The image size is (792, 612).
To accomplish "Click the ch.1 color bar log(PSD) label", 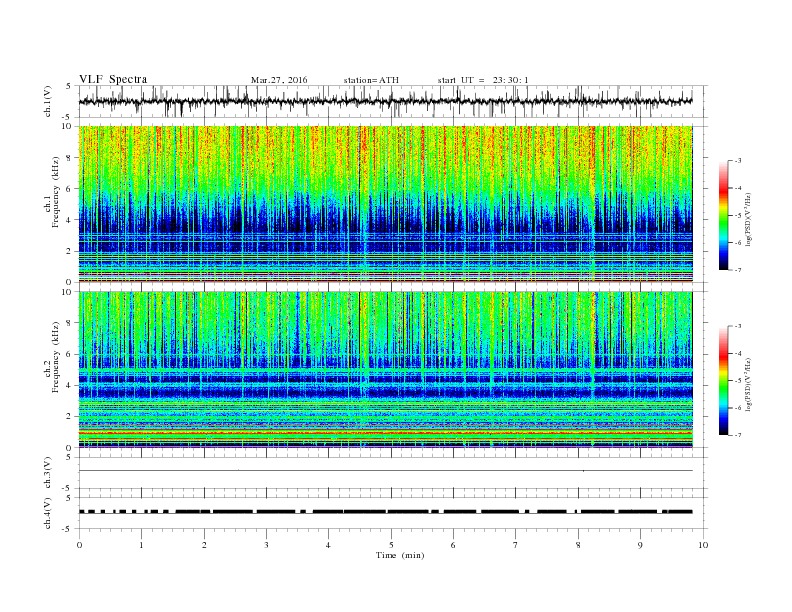I will (x=748, y=219).
